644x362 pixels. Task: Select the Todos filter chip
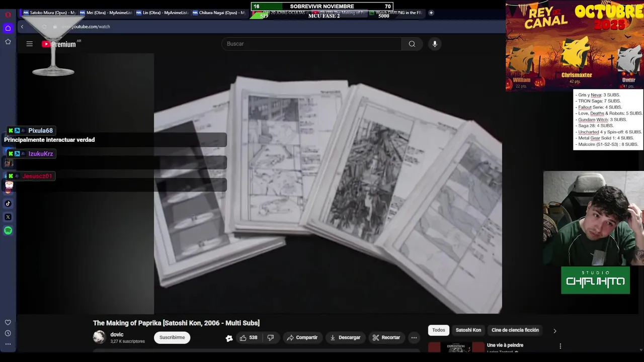(439, 330)
